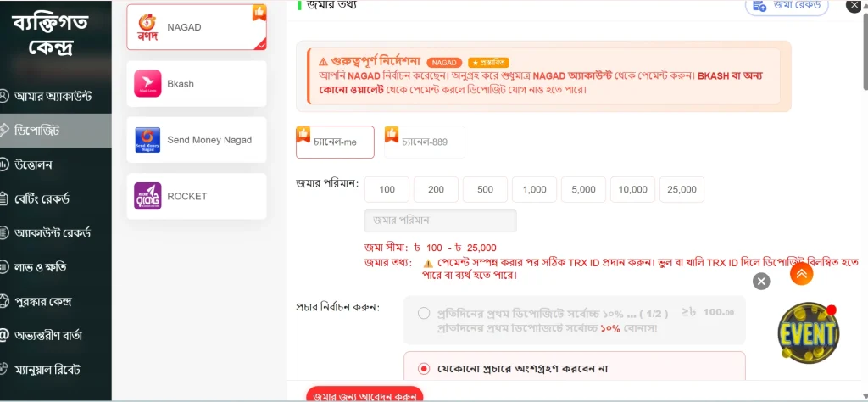Click the icon beside ম্যানুয়াল রিবেট
868x402 pixels.
(4, 369)
